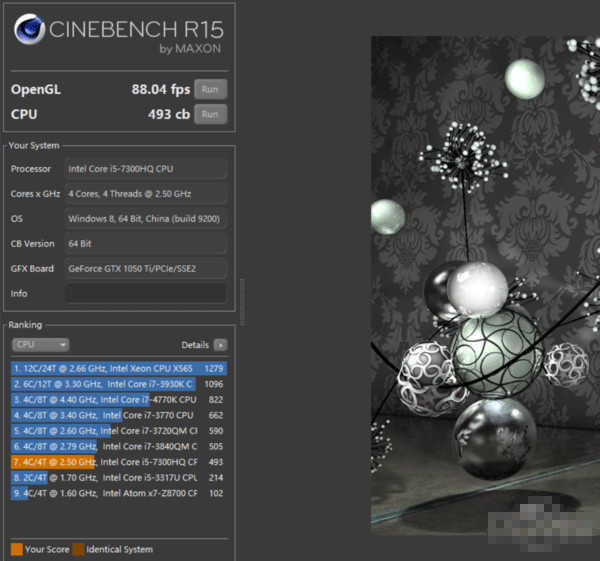Click the Details arrow button
Viewport: 600px width, 561px height.
(x=220, y=345)
